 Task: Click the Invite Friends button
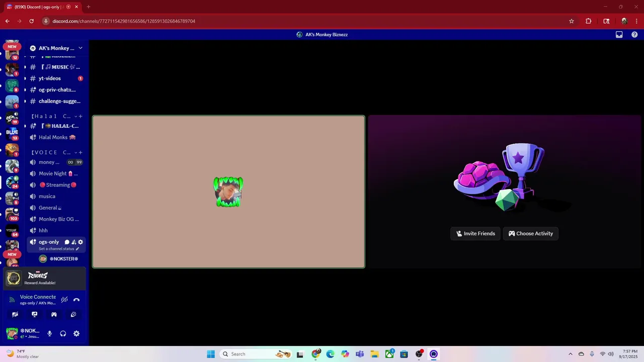475,233
